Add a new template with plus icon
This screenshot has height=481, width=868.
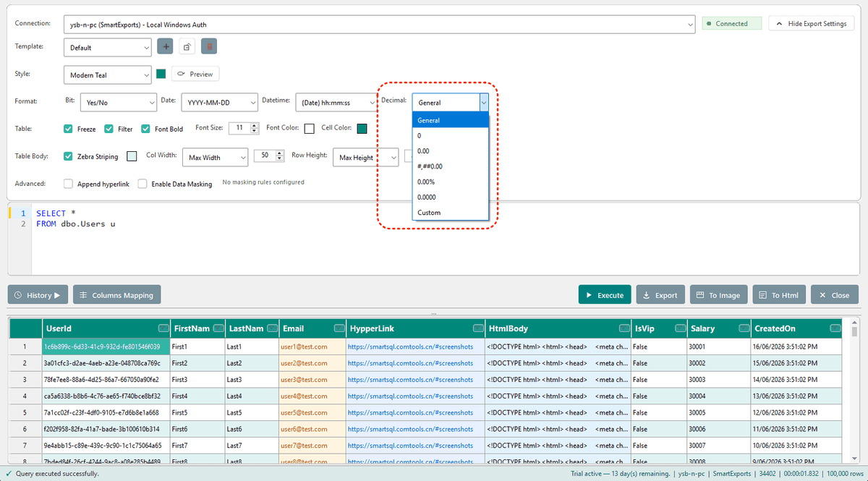pos(166,47)
